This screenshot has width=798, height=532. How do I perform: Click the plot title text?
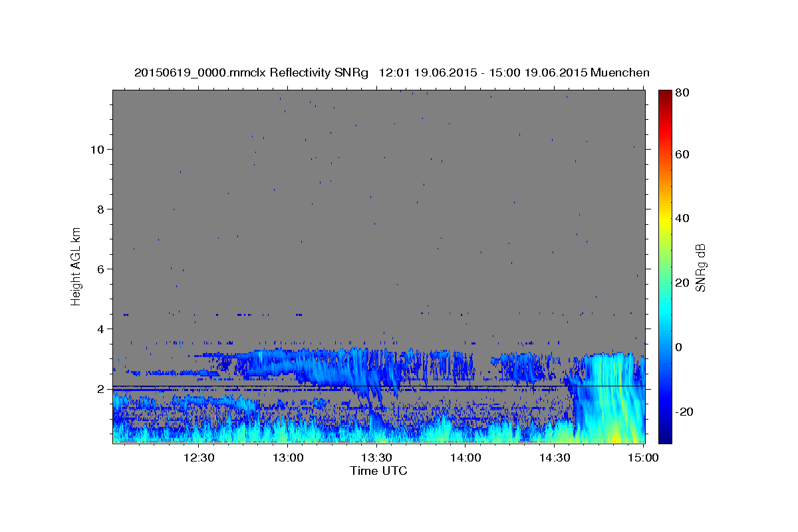(392, 72)
